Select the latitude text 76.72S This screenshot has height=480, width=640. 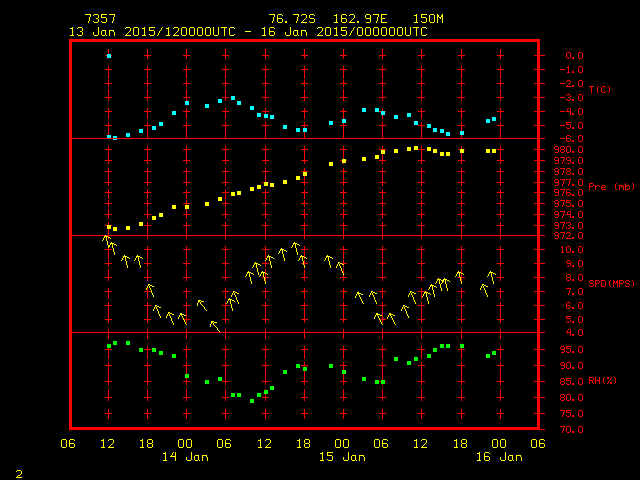click(292, 19)
